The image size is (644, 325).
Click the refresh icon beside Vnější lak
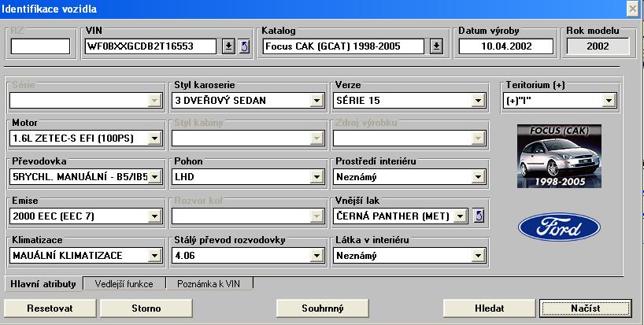click(479, 216)
